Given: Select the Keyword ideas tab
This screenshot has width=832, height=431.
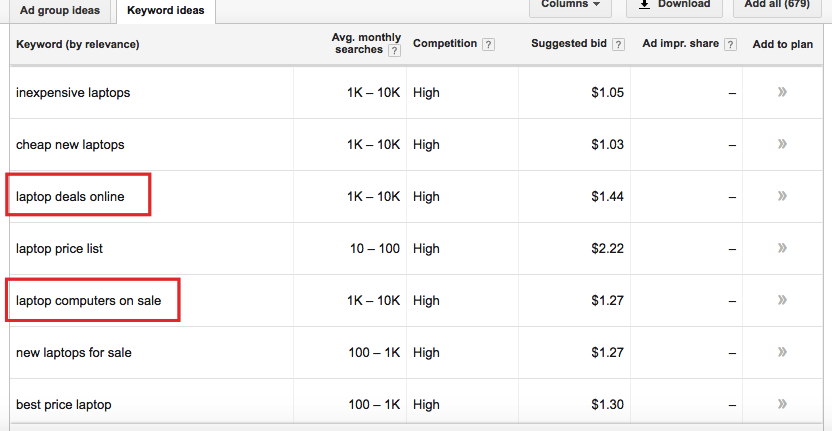Looking at the screenshot, I should [x=165, y=11].
